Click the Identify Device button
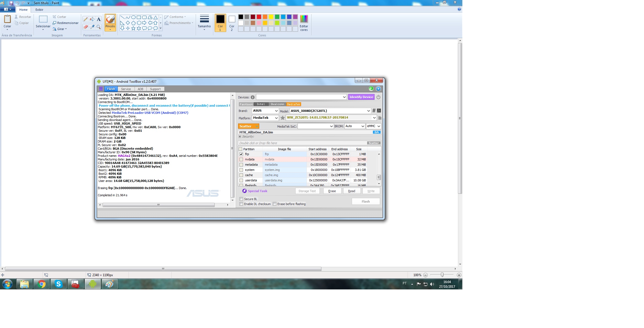The image size is (644, 328). pos(361,97)
